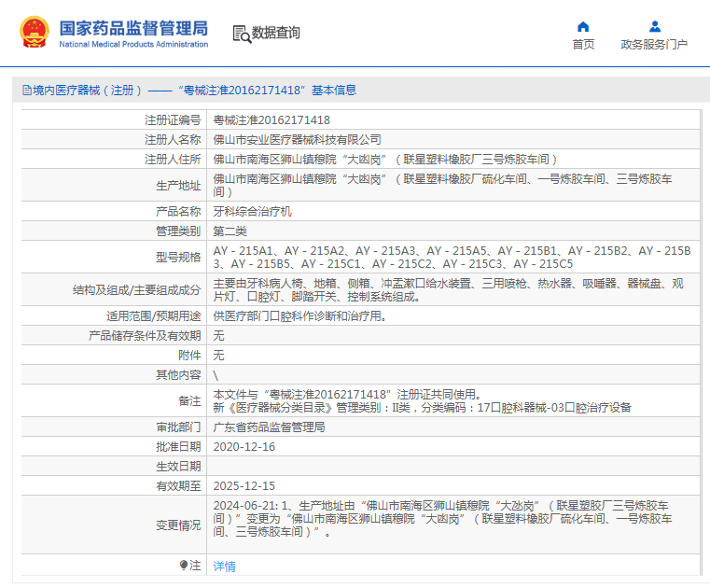Click the 生效日期 label cell
Viewport: 710px width, 588px height.
coord(114,467)
